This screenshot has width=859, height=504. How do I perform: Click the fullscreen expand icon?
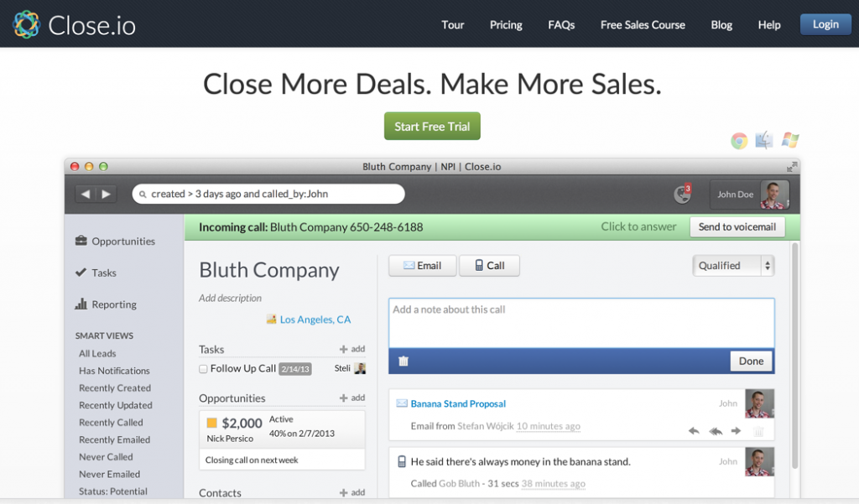pyautogui.click(x=792, y=167)
